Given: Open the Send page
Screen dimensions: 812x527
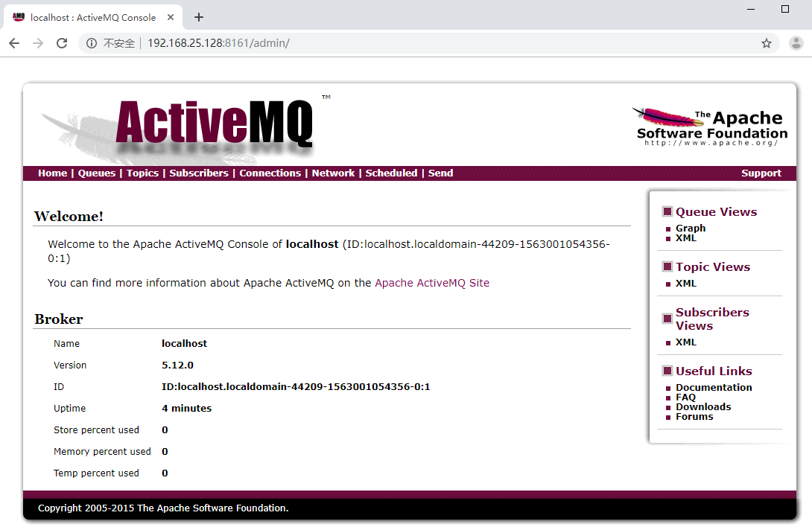Looking at the screenshot, I should (x=441, y=173).
